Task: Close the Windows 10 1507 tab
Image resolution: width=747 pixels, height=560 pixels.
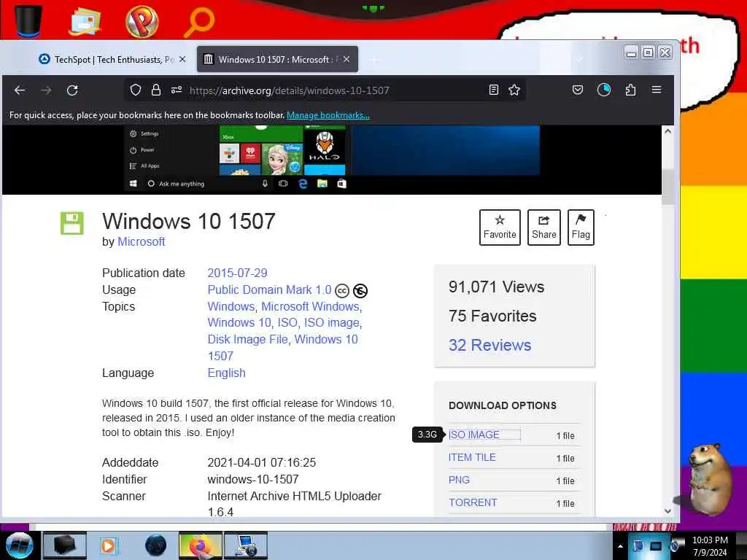Action: pyautogui.click(x=347, y=59)
